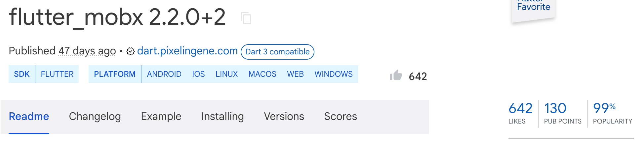This screenshot has height=141, width=644.
Task: Filter by the FLUTTER SDK tag
Action: [x=57, y=74]
